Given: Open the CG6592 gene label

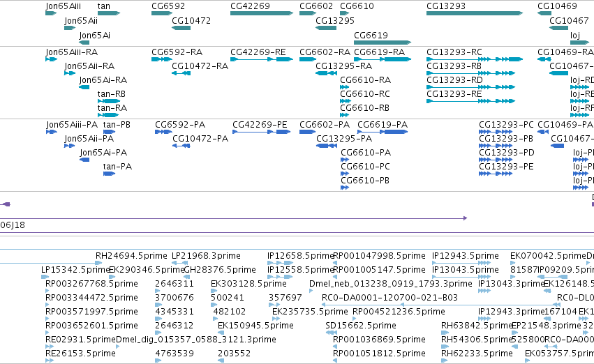Looking at the screenshot, I should 168,6.
